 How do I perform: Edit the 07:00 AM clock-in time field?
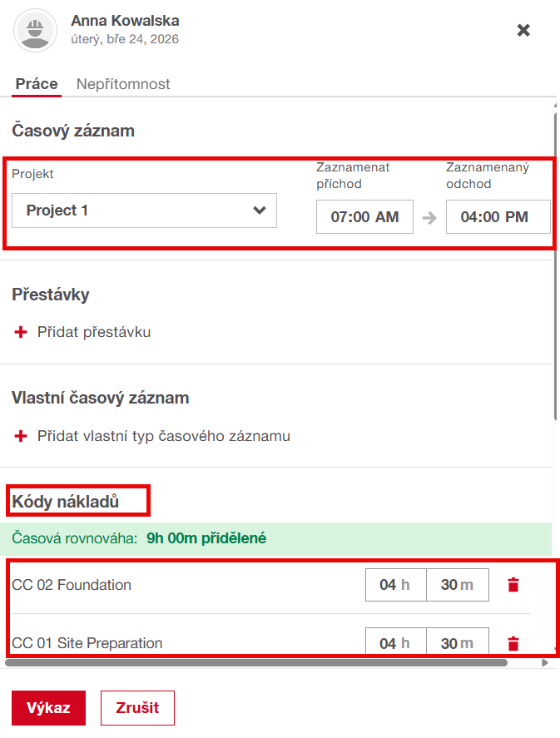(x=364, y=217)
